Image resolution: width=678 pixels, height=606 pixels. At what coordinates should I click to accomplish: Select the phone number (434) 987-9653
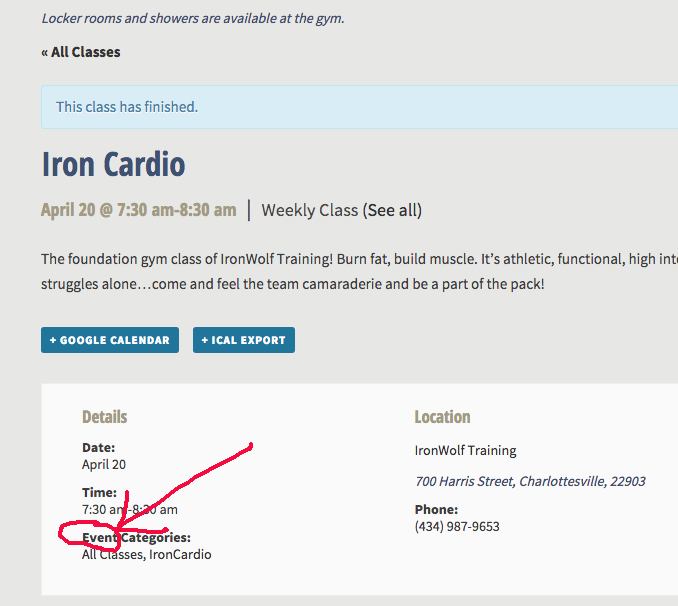tap(457, 526)
